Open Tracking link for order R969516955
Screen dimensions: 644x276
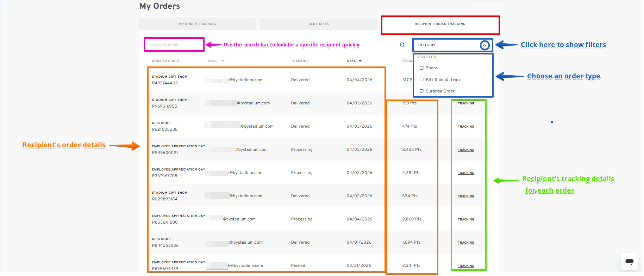pyautogui.click(x=466, y=103)
